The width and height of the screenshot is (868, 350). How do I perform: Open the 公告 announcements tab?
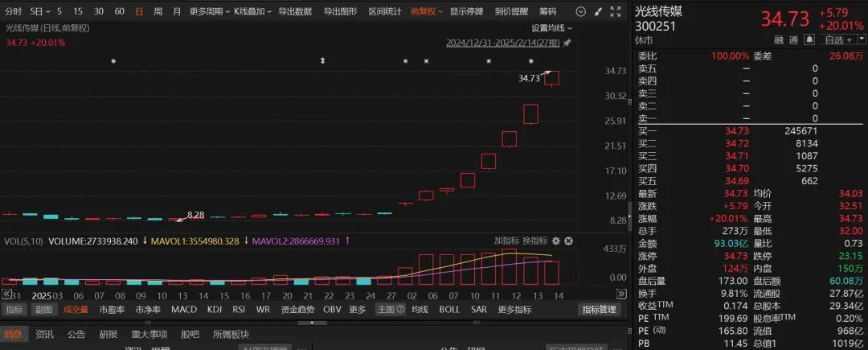tap(76, 335)
